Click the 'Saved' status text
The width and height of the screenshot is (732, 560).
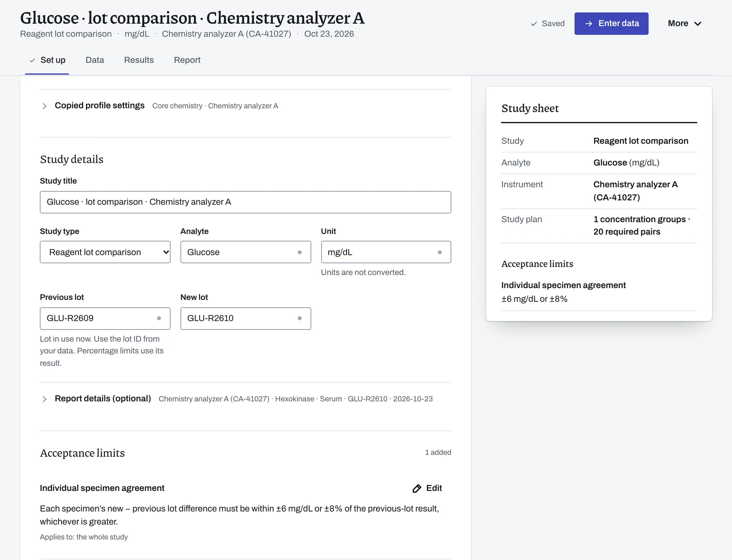point(553,24)
